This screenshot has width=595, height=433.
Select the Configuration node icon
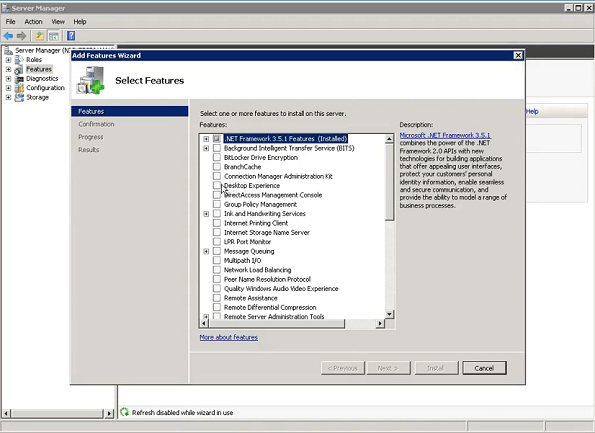[x=19, y=88]
